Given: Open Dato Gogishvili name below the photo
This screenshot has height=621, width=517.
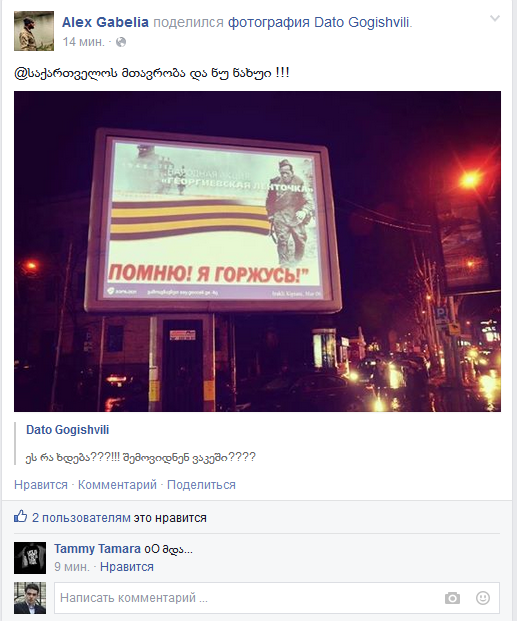Looking at the screenshot, I should point(67,430).
